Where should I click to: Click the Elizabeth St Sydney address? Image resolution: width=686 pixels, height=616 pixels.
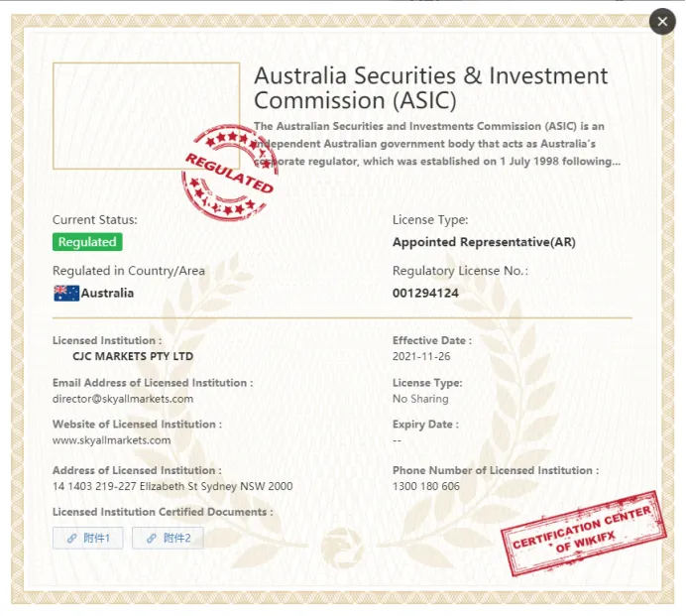click(172, 486)
